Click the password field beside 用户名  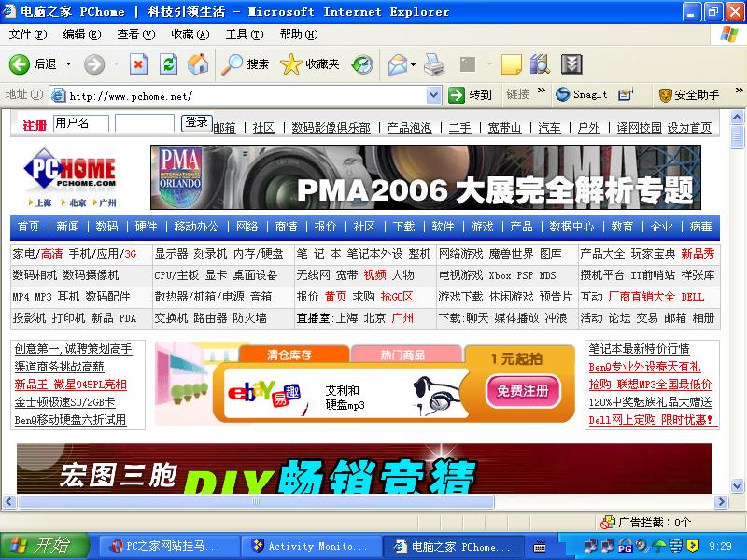point(145,123)
